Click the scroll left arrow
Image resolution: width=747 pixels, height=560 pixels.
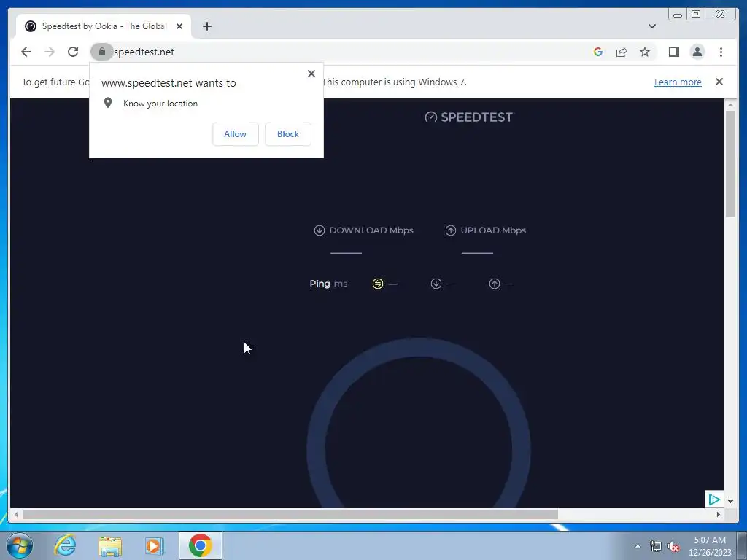16,514
